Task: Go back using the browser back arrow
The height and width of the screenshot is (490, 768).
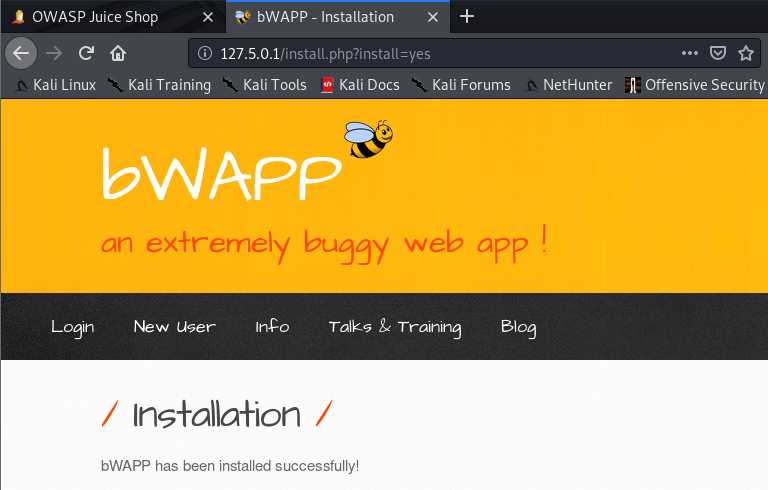Action: (x=21, y=53)
